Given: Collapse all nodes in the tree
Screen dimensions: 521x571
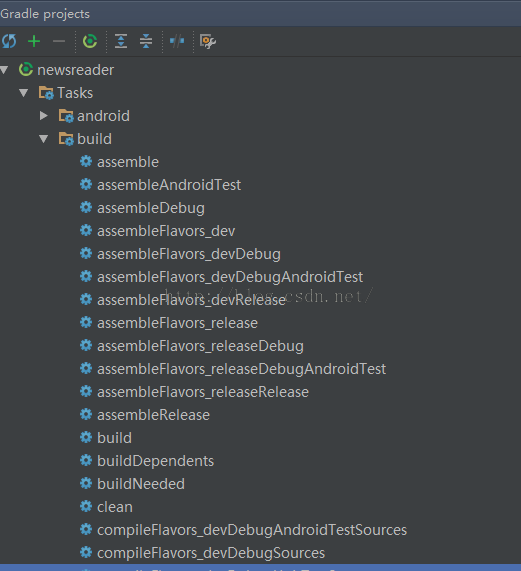Looking at the screenshot, I should (146, 41).
